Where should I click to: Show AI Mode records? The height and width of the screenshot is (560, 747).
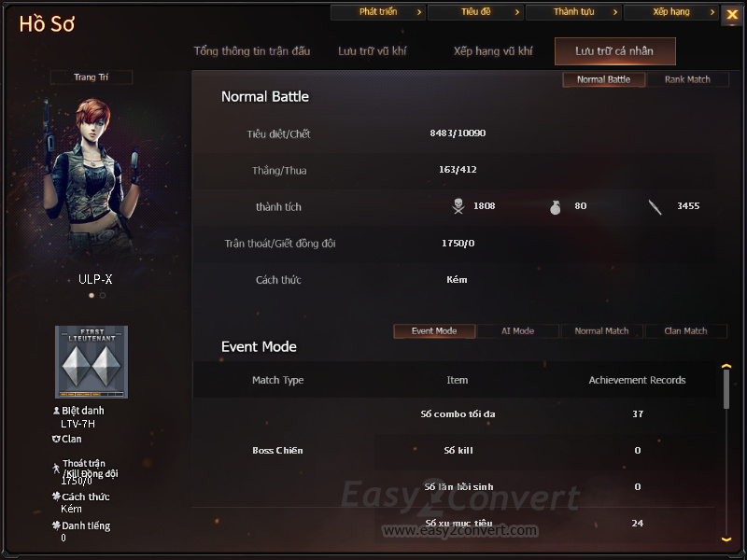coord(518,331)
